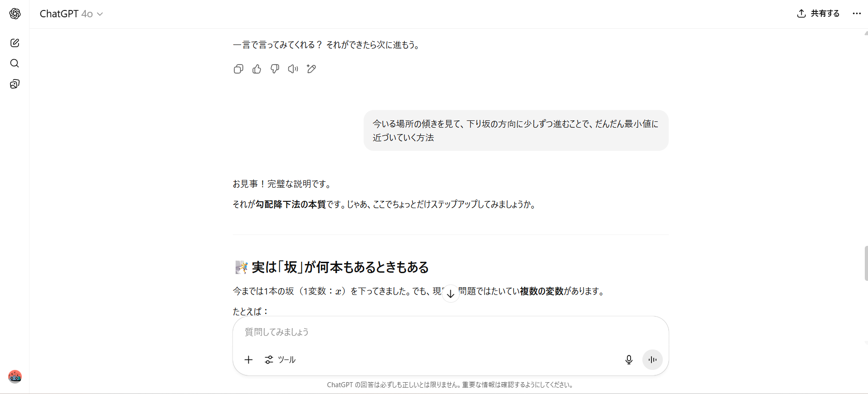Image resolution: width=868 pixels, height=394 pixels.
Task: Copy the assistant response
Action: (238, 69)
